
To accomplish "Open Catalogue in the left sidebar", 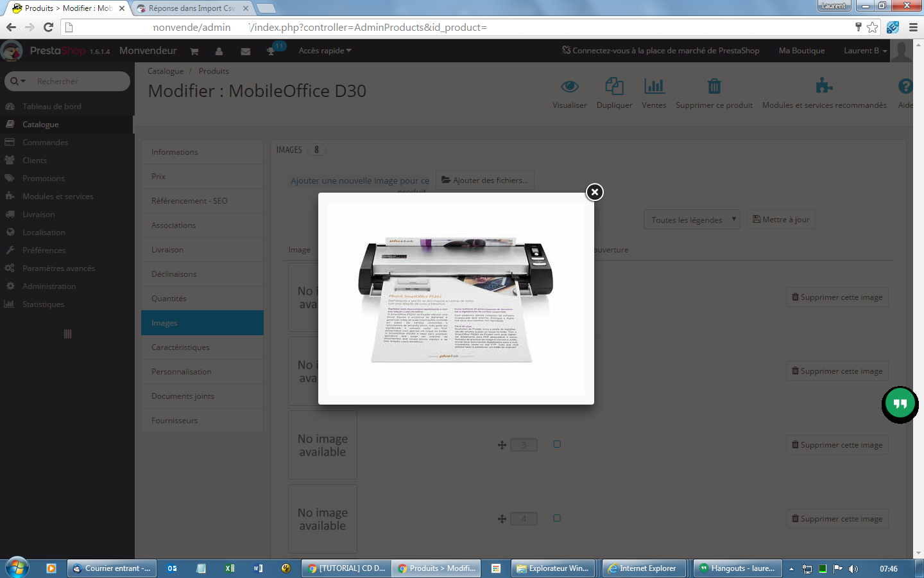I will point(67,125).
